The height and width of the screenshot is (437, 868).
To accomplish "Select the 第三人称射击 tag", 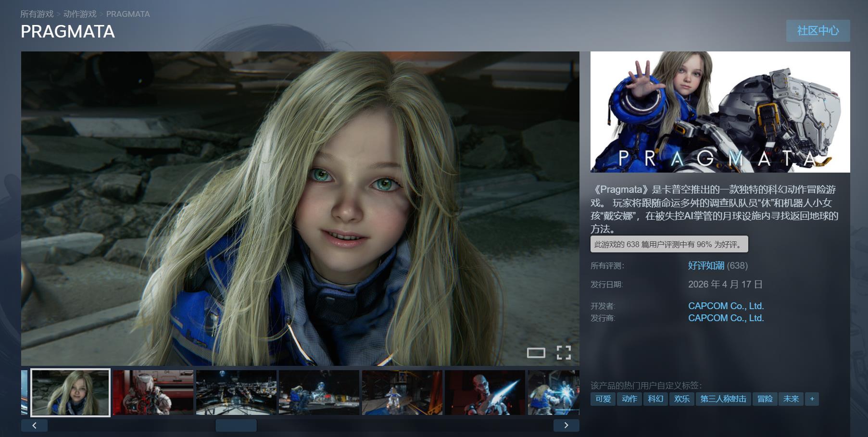I will 723,399.
